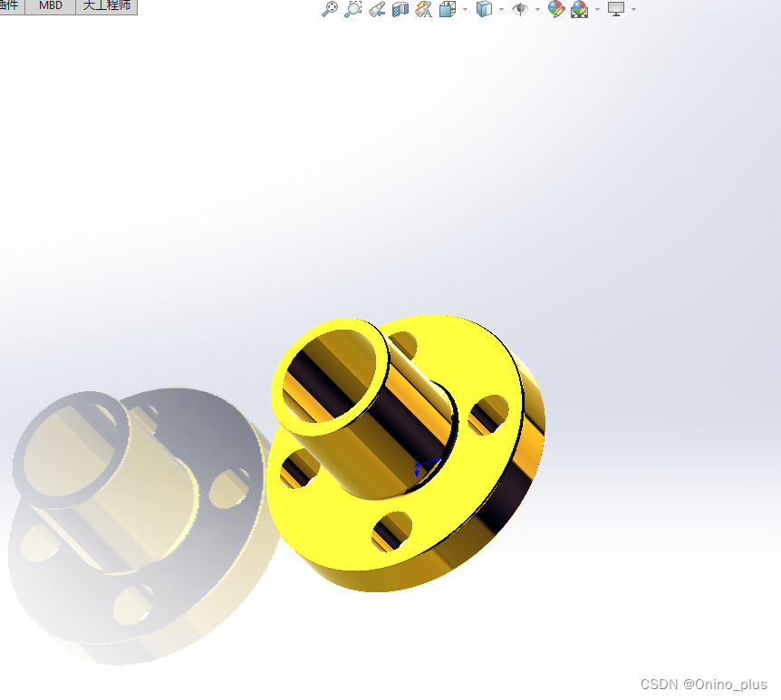Open the 大工程师 tab
The height and width of the screenshot is (700, 781).
[106, 5]
